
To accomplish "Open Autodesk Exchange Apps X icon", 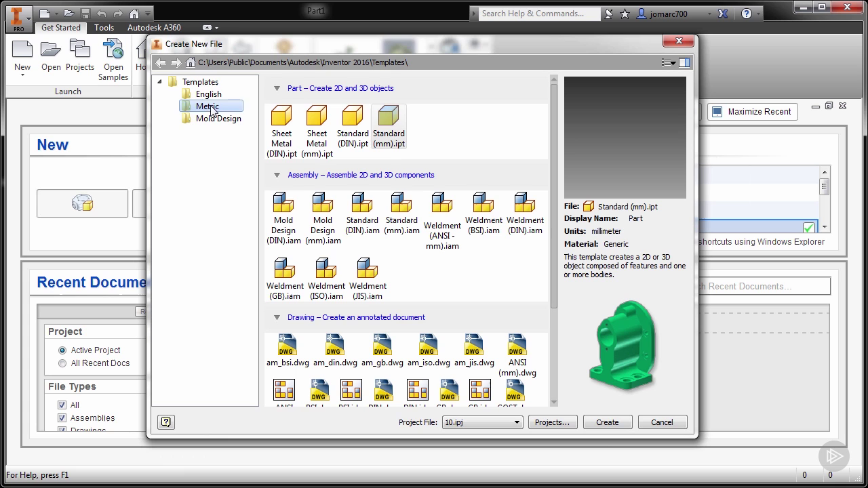I will pos(723,13).
